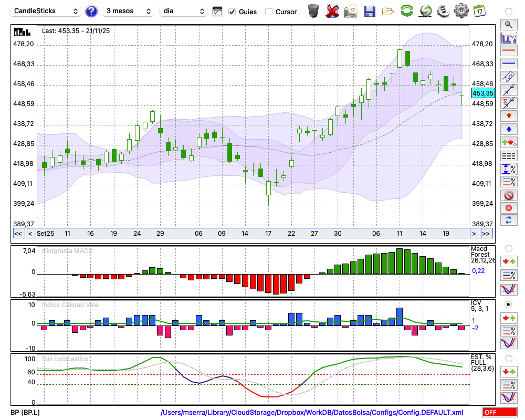
Task: Click the blue floppy disk save icon
Action: point(370,11)
